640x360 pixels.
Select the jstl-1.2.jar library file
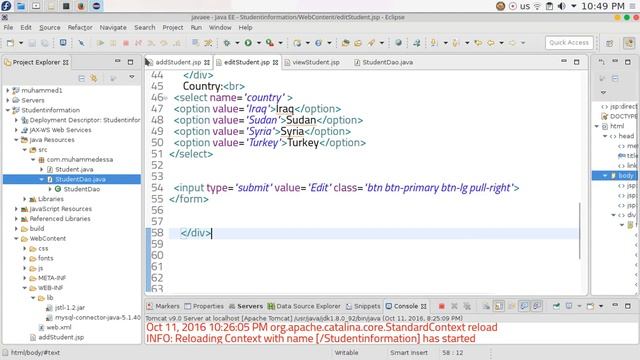point(69,307)
